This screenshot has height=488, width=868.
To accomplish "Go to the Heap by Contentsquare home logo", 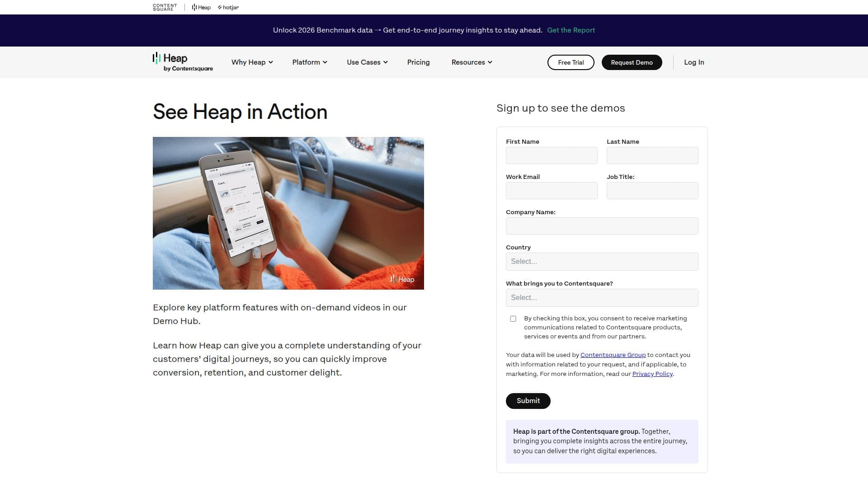I will pyautogui.click(x=183, y=62).
